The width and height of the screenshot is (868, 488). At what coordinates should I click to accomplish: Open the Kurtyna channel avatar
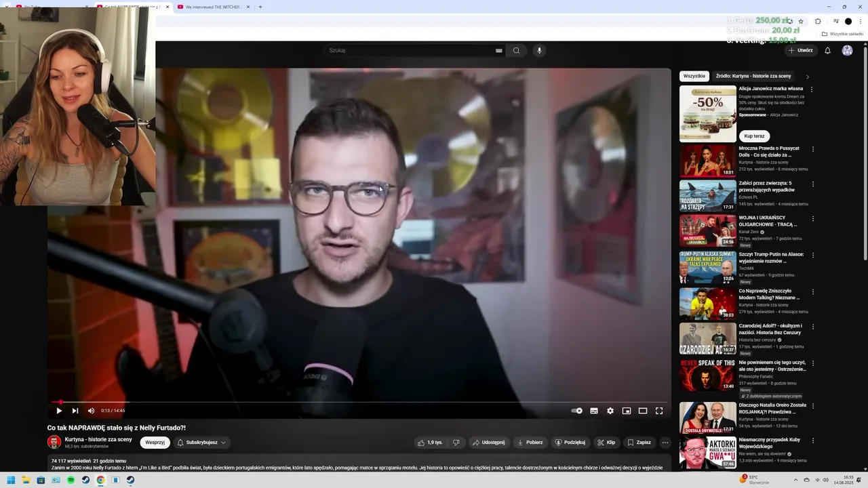coord(54,442)
